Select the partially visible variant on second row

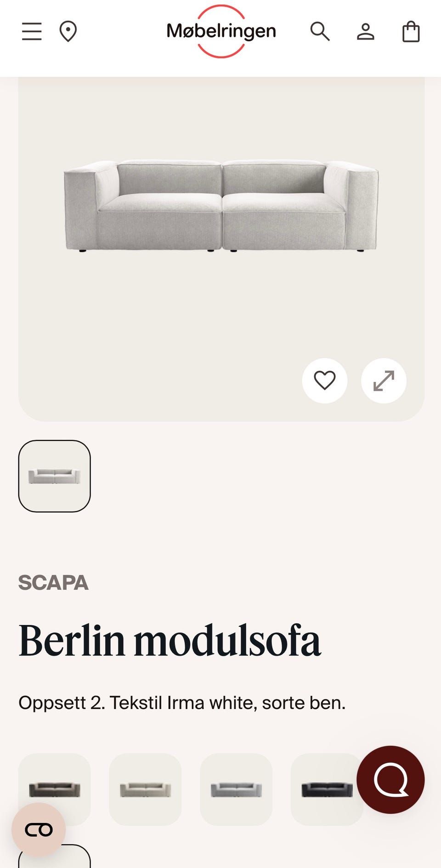(55, 856)
